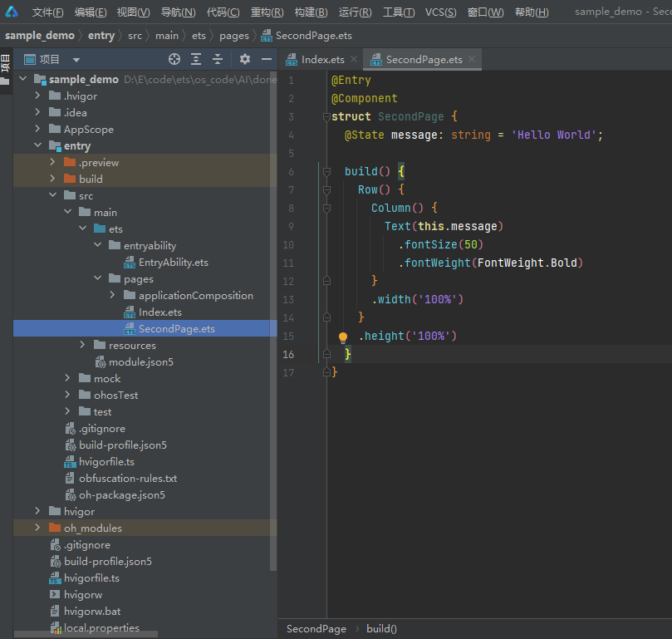Expand the applicationComposition folder
The image size is (672, 639).
[x=113, y=295]
